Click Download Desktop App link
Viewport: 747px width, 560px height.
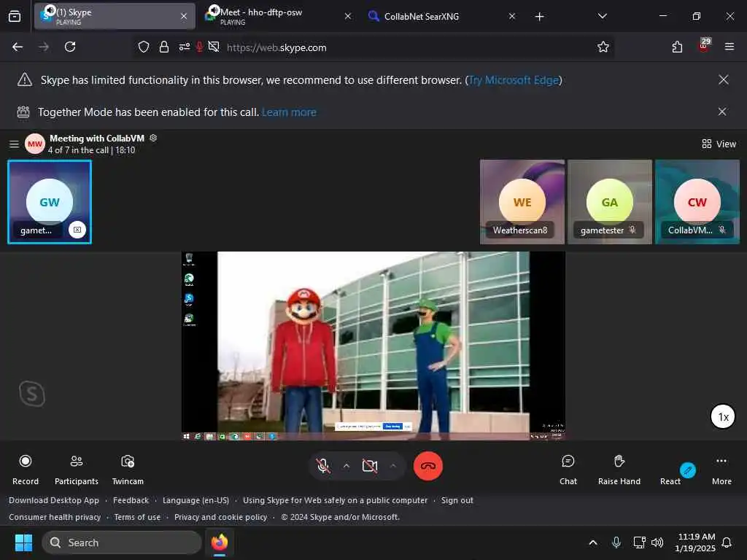pos(54,500)
